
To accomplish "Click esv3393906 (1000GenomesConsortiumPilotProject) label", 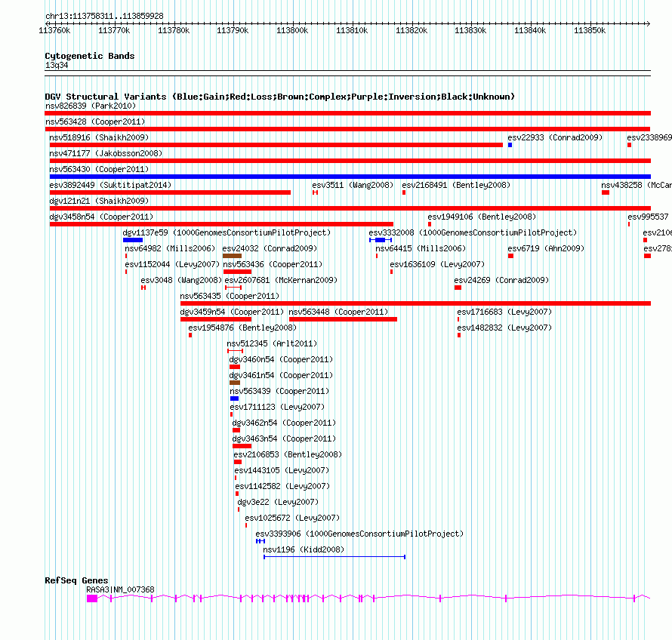I will [359, 534].
